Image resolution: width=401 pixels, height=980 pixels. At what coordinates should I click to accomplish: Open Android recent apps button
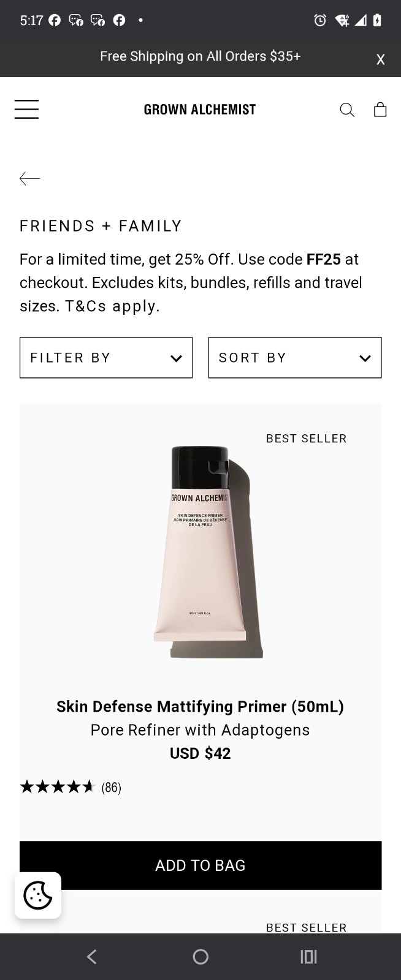click(x=308, y=957)
